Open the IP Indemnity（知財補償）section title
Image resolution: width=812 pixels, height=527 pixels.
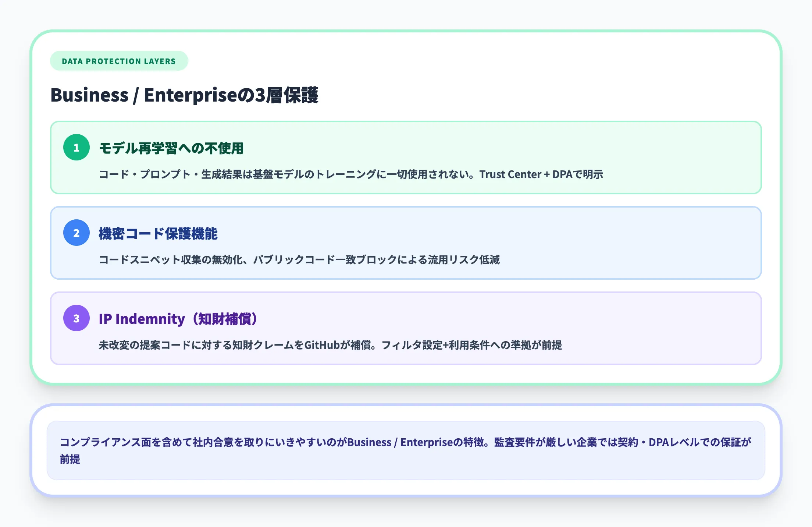(x=178, y=319)
